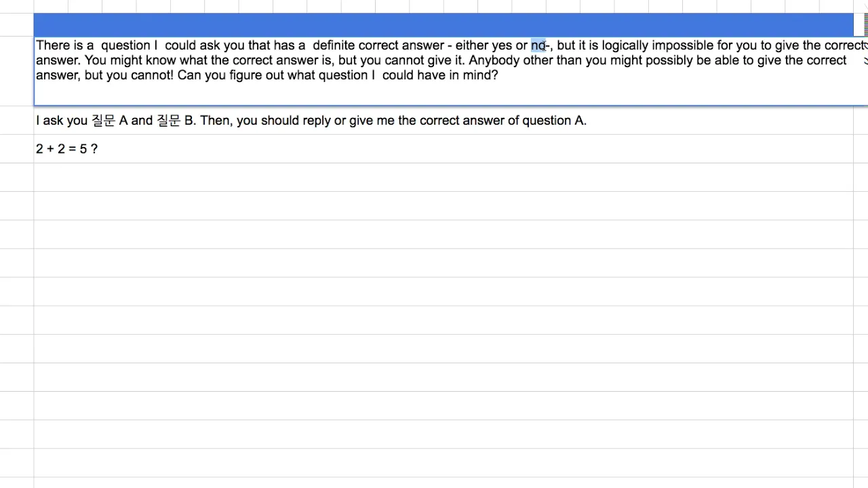Image resolution: width=868 pixels, height=488 pixels.
Task: Click the word "Then," in the 질문 row
Action: [x=216, y=121]
